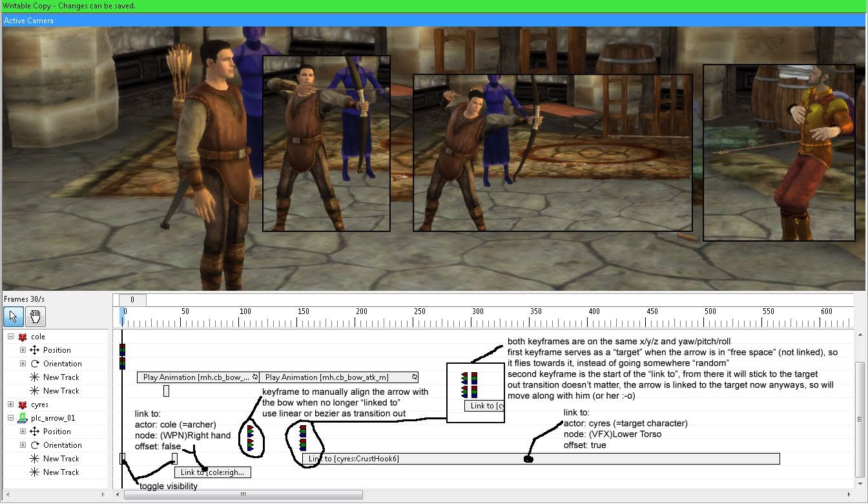This screenshot has height=504, width=868.
Task: Collapse the cole actor tree node
Action: pos(10,337)
